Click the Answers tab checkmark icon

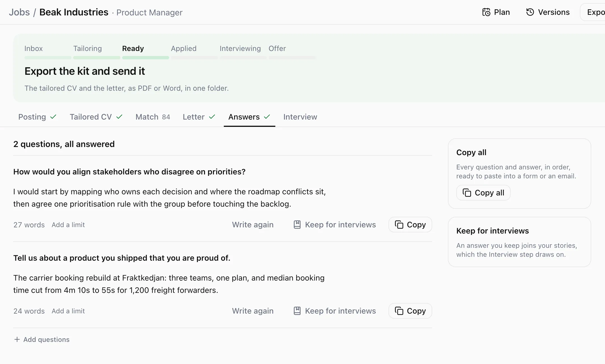point(267,117)
